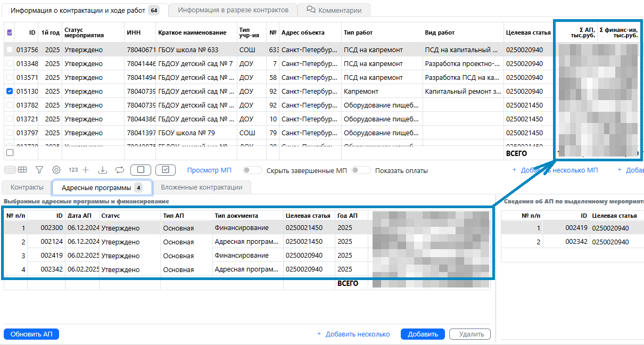Click the refresh loop arrows icon
This screenshot has height=345, width=644.
(x=119, y=170)
